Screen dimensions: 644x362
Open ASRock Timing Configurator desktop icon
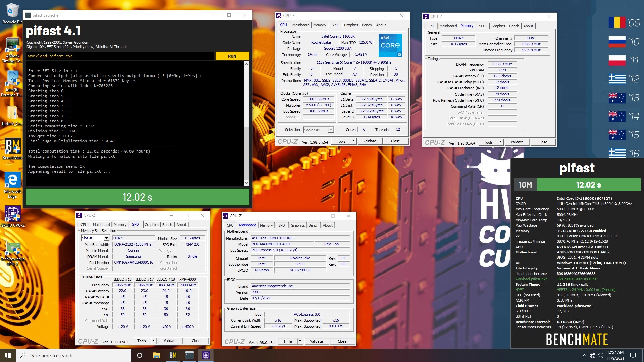tap(12, 50)
